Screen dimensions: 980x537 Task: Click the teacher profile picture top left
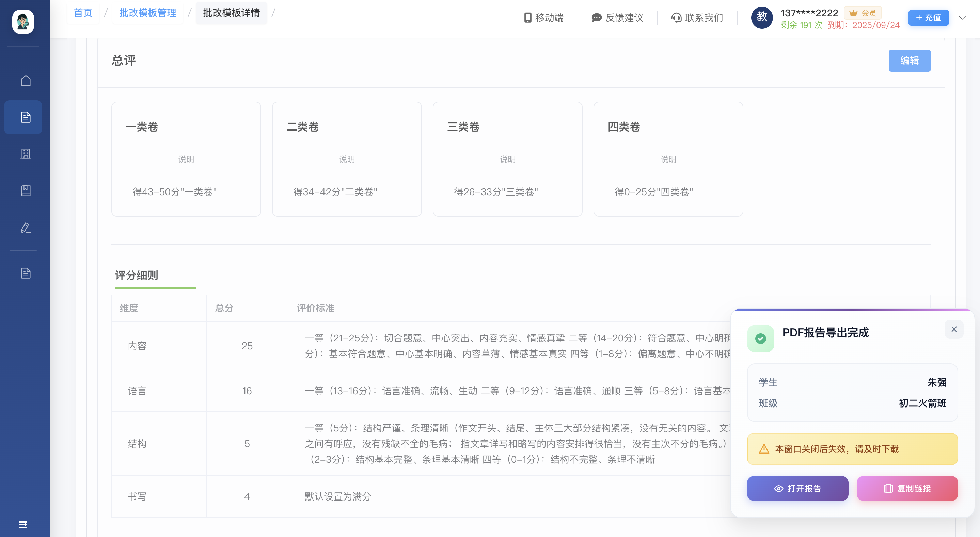[23, 22]
